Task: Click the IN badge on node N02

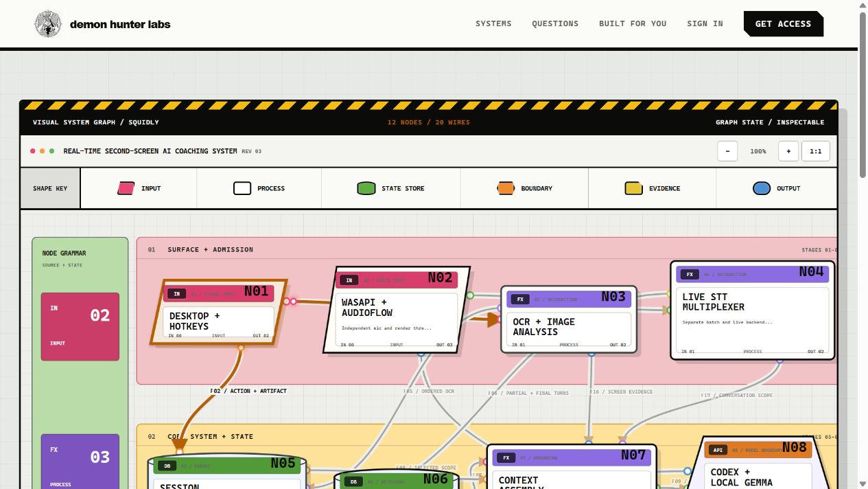Action: [x=349, y=280]
